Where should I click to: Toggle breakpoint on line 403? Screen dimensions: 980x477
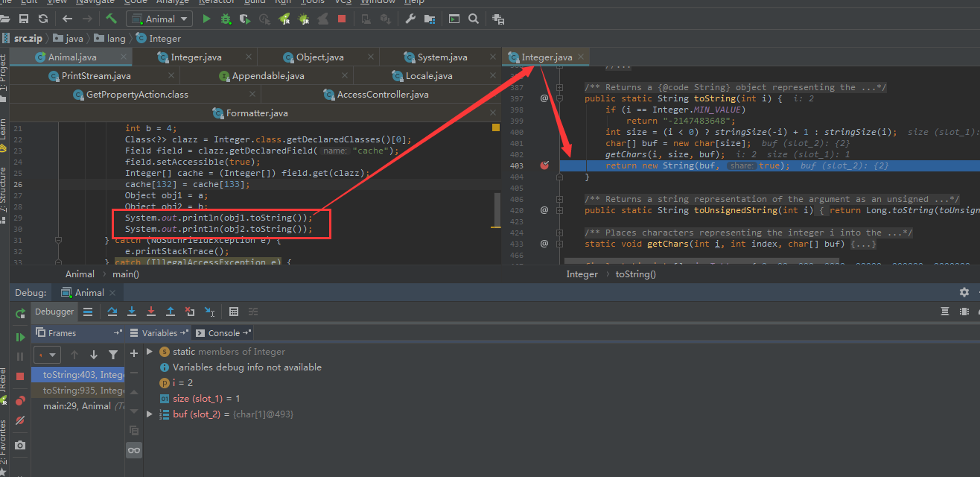[x=544, y=165]
